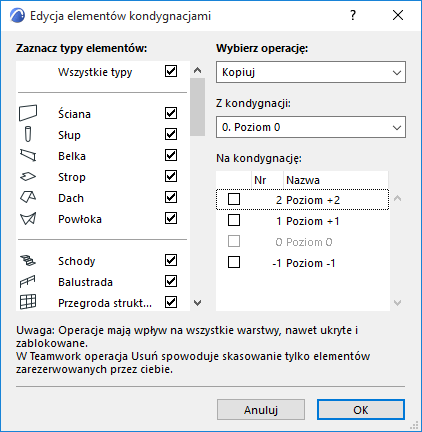Click the Strop slab icon
This screenshot has height=432, width=422.
tap(28, 176)
